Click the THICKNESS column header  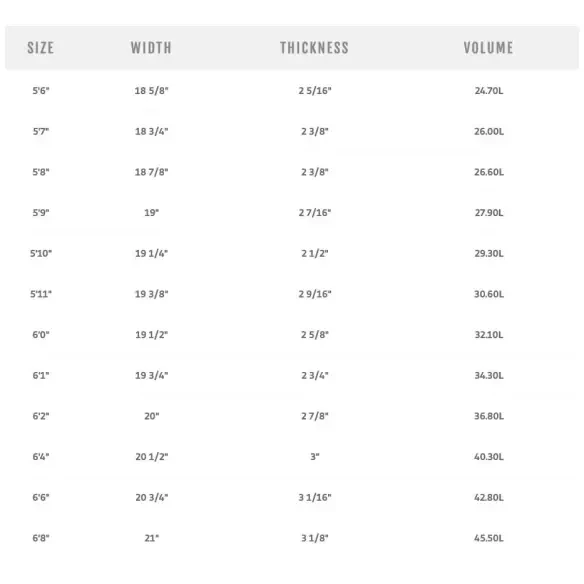point(315,48)
